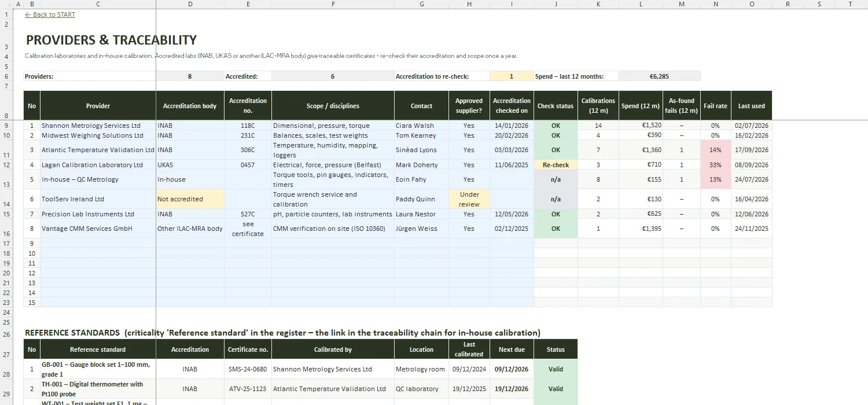868x405 pixels.
Task: Click accreditation number 118C
Action: click(x=248, y=126)
